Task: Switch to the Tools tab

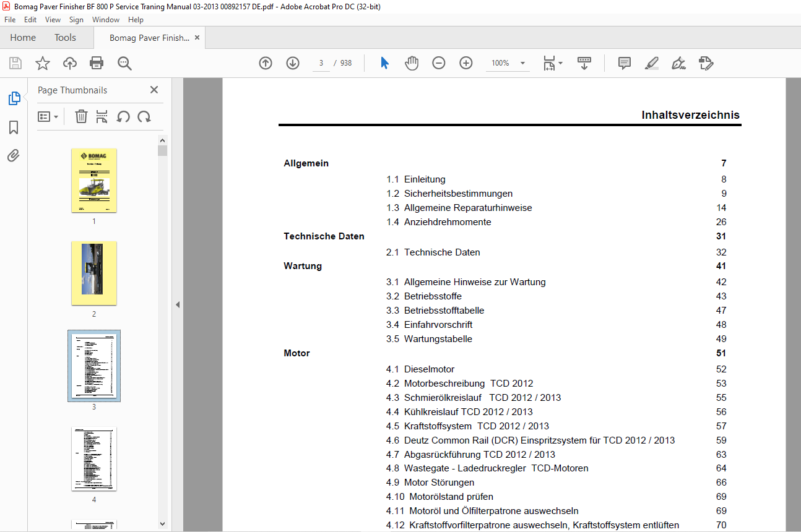Action: 65,38
